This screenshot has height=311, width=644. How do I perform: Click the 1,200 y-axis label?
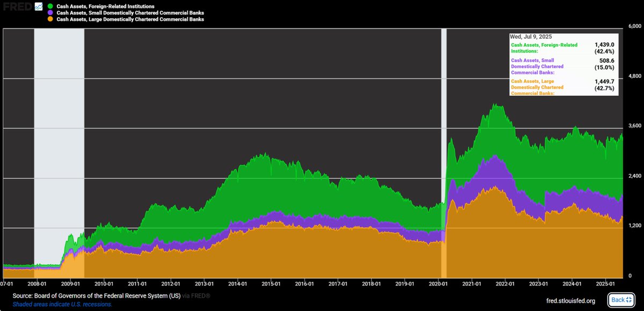[635, 225]
